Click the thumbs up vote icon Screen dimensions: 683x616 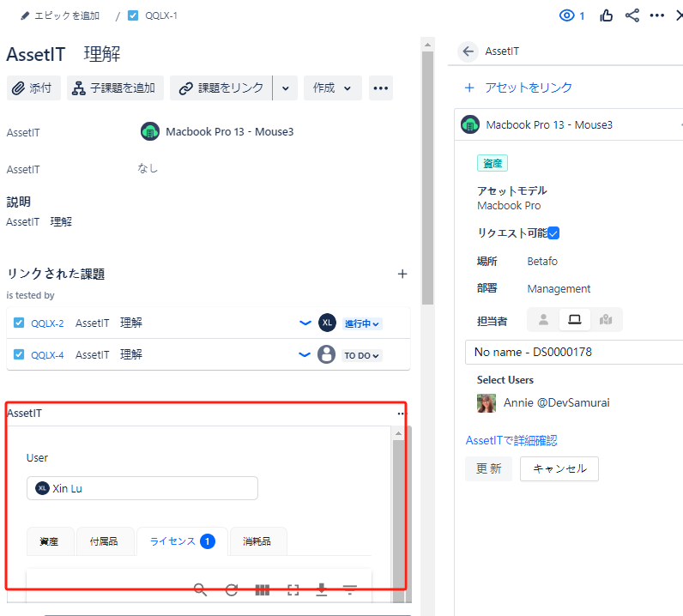click(x=607, y=15)
